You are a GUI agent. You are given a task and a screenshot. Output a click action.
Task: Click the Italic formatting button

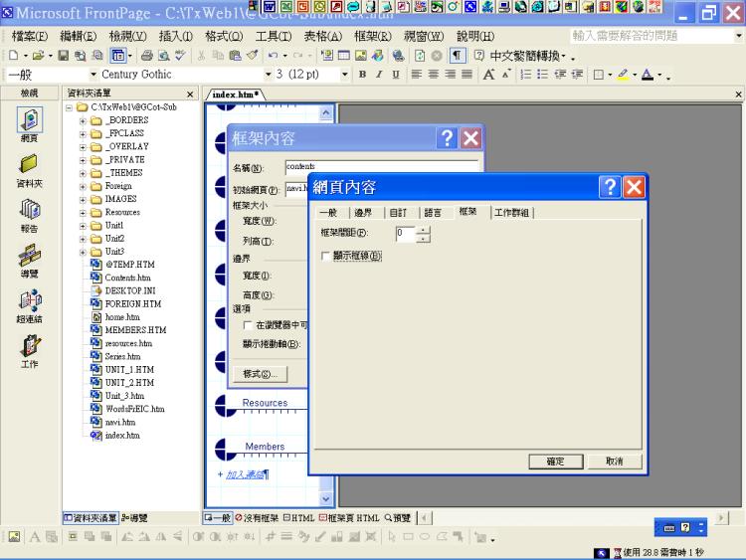coord(379,75)
